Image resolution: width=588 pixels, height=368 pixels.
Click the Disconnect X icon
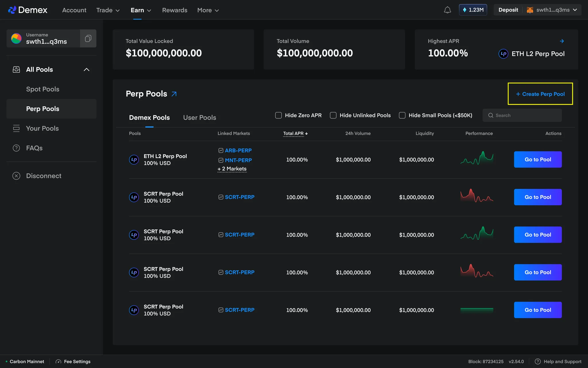[x=16, y=176]
